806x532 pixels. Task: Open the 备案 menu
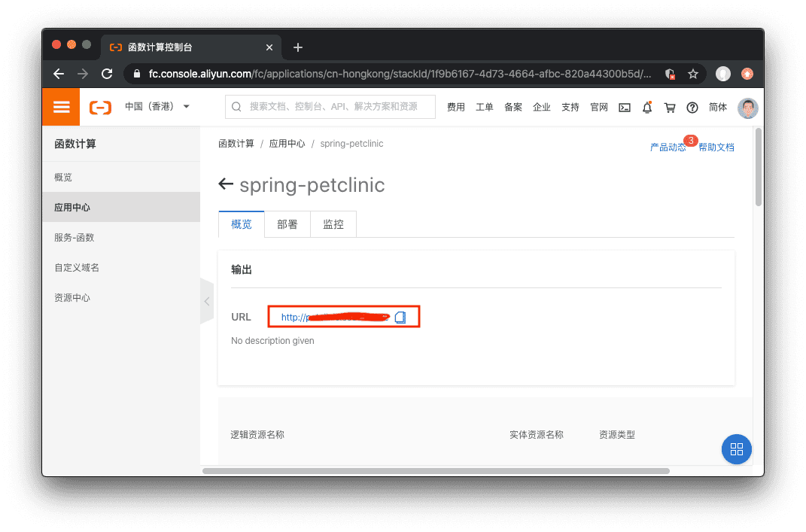coord(513,107)
